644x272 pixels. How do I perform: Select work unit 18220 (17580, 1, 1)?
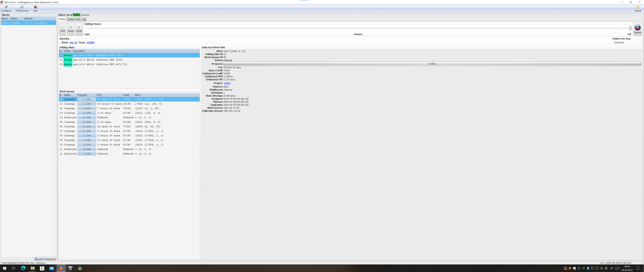(x=129, y=131)
